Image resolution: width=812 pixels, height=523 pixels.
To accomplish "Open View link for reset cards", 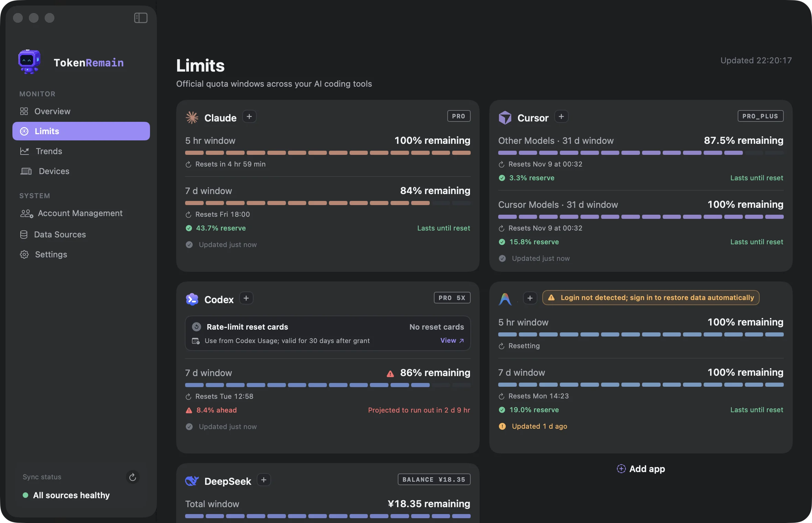I will [452, 341].
